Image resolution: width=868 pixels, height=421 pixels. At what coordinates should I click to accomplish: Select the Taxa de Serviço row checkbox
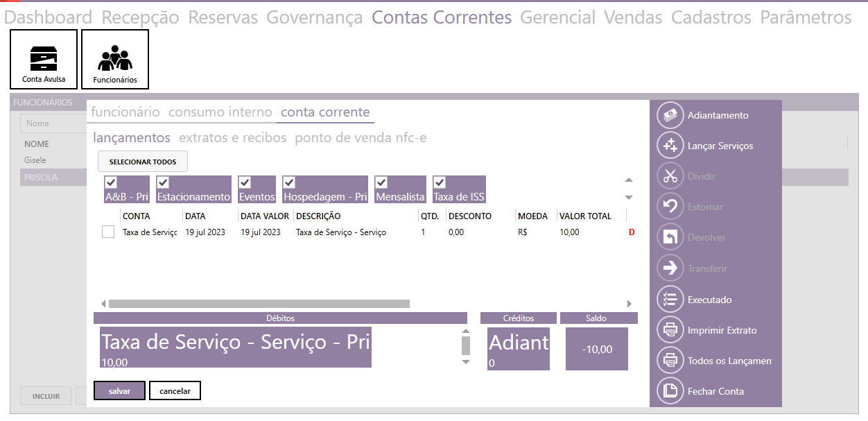(108, 232)
